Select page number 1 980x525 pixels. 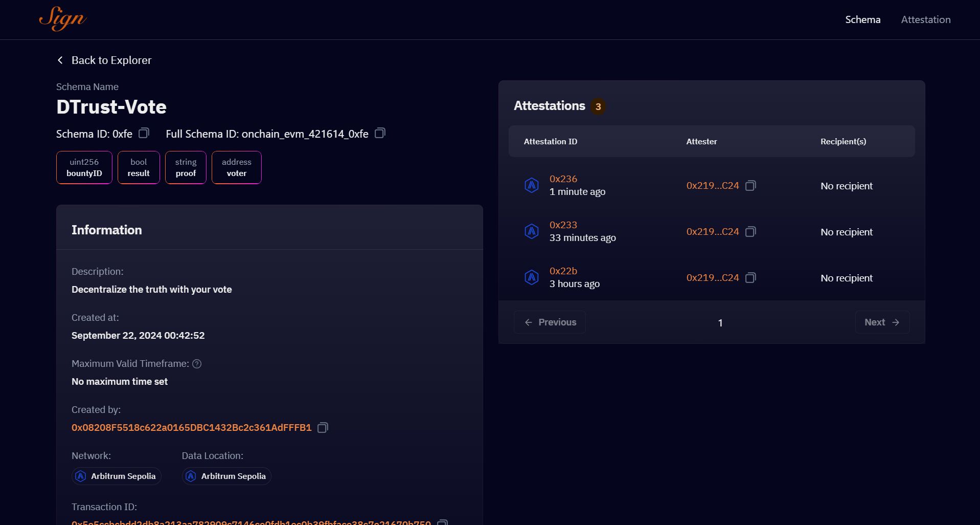pos(720,323)
